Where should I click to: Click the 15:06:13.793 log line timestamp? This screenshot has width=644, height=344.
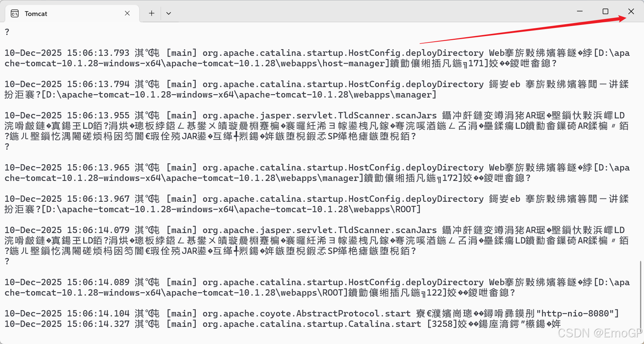pyautogui.click(x=67, y=53)
